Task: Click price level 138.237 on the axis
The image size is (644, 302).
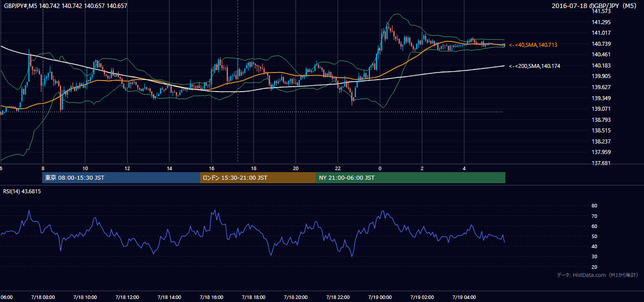Action: click(x=601, y=141)
